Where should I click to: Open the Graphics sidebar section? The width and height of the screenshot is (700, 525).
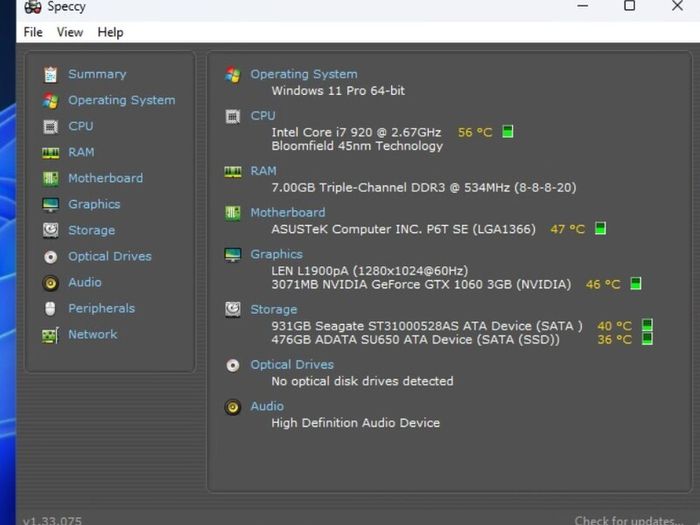pyautogui.click(x=94, y=204)
